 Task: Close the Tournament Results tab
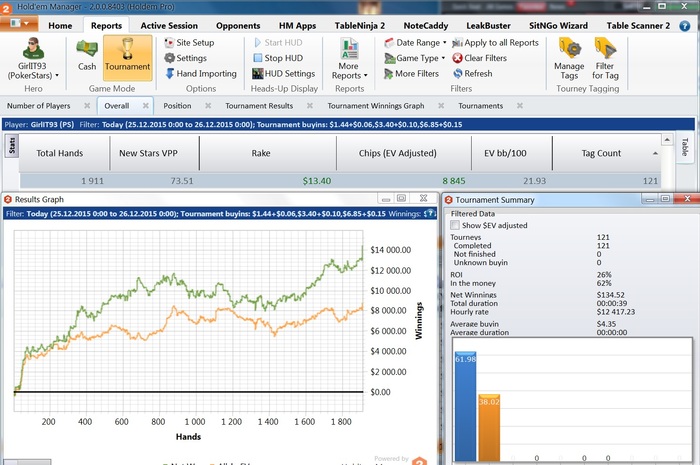click(x=310, y=106)
